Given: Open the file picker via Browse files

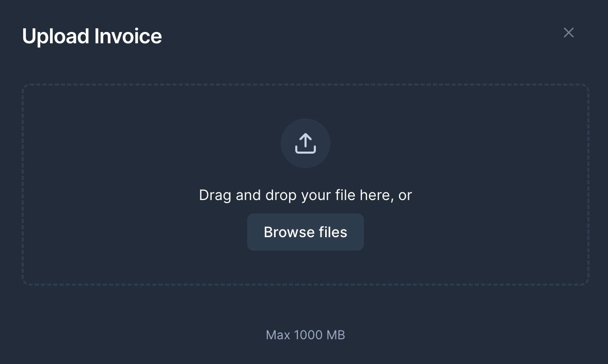Looking at the screenshot, I should pos(305,232).
